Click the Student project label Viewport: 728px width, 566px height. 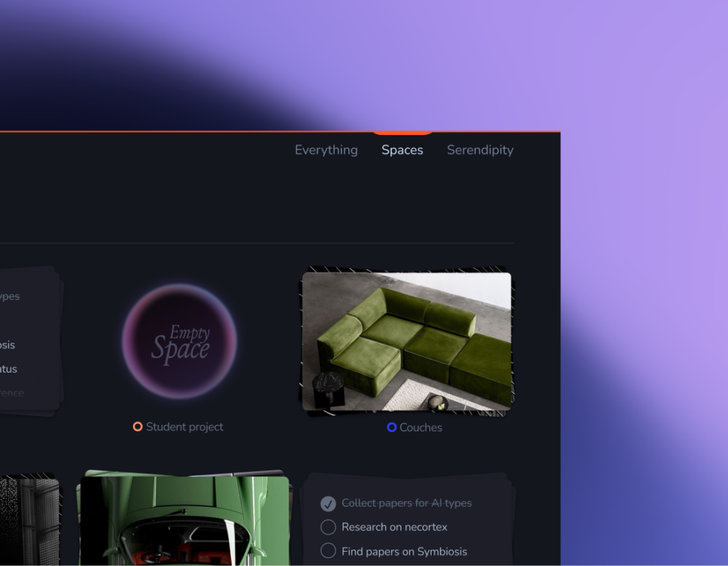pyautogui.click(x=185, y=427)
